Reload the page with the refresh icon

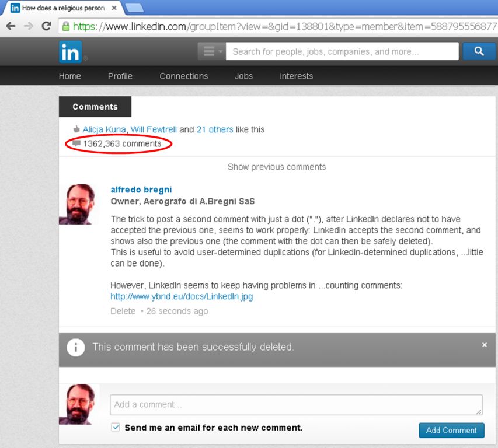tap(47, 26)
